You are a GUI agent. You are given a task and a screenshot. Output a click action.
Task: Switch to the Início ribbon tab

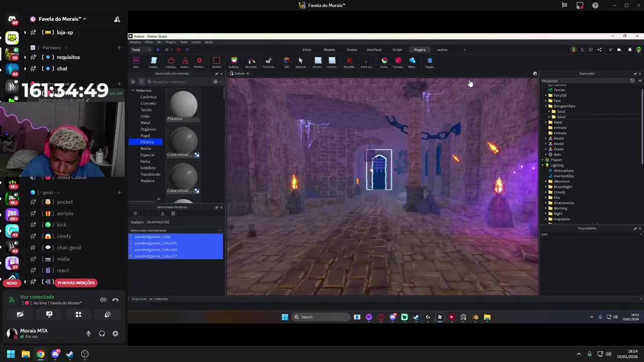point(307,50)
